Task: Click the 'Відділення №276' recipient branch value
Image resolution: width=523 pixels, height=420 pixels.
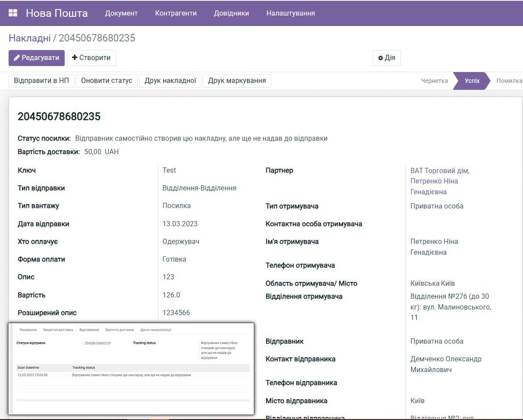Action: (x=450, y=307)
